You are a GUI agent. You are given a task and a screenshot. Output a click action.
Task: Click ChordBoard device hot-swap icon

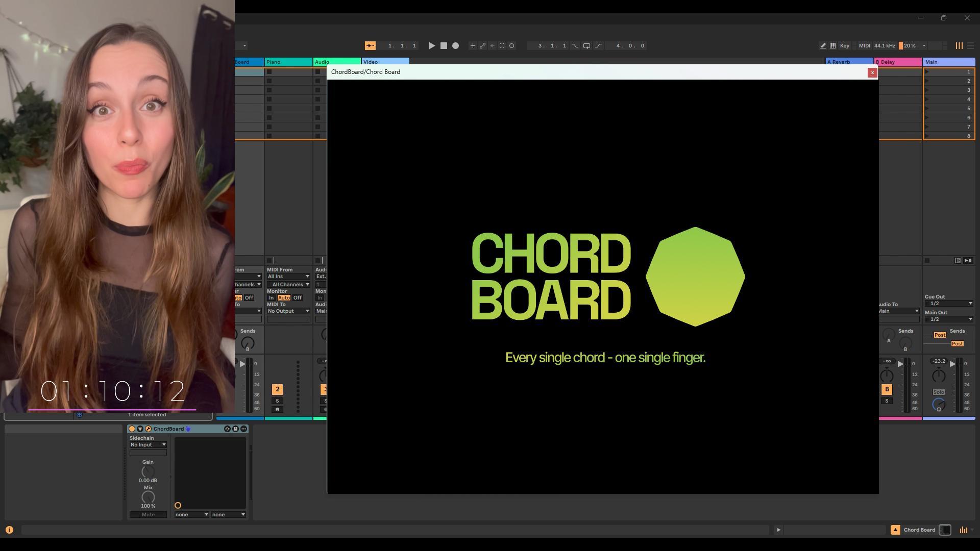[227, 429]
